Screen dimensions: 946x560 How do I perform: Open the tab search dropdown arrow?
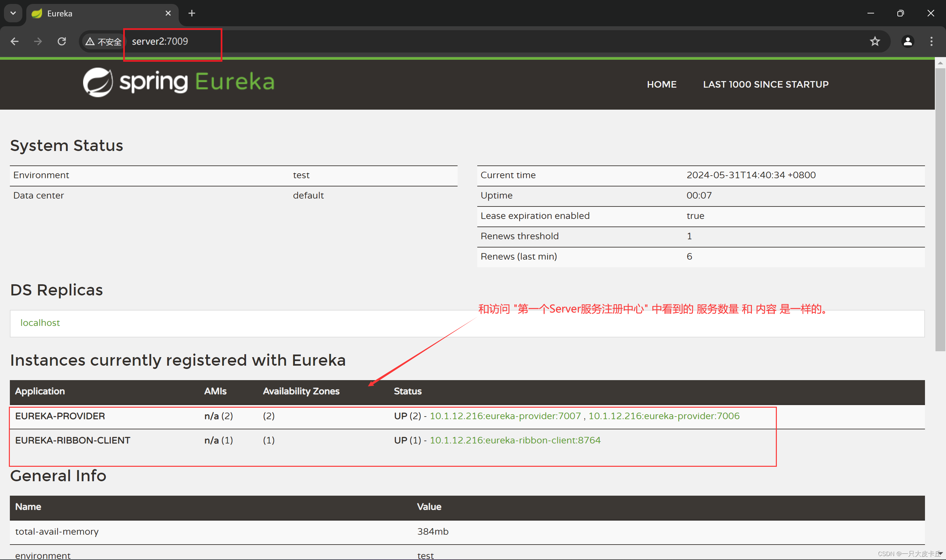pos(13,13)
